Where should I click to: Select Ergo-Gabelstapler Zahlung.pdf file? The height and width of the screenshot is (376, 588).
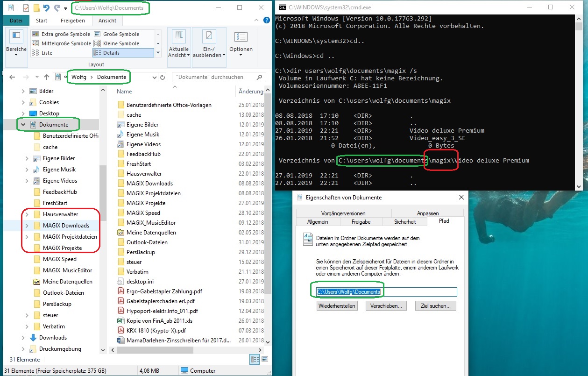(164, 291)
